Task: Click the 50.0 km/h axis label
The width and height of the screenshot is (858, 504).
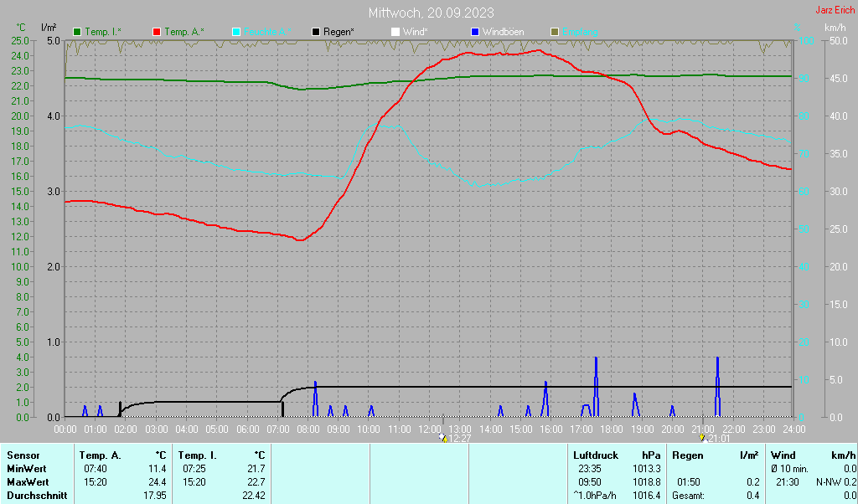Action: click(x=840, y=41)
